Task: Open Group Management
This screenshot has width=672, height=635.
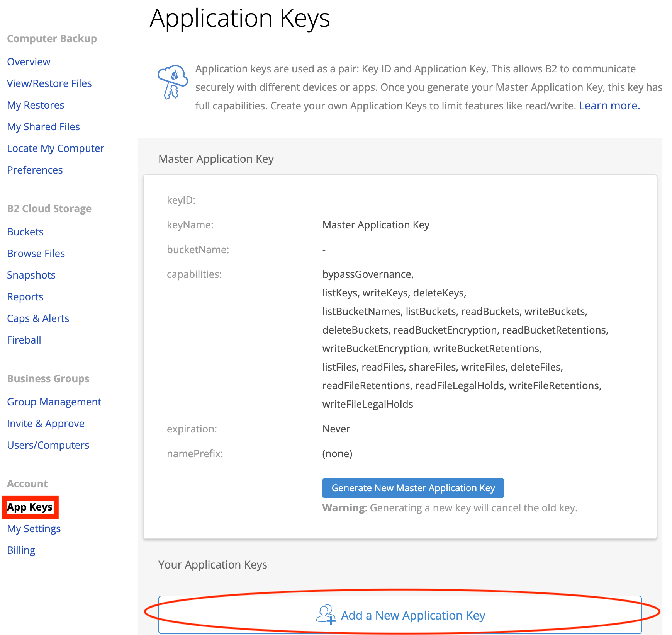Action: click(54, 402)
